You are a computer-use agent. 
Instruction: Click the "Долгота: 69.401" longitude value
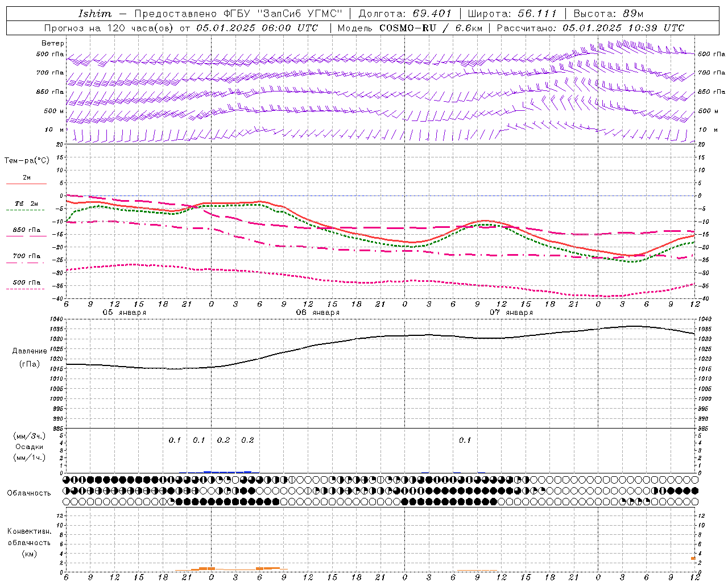click(x=405, y=14)
